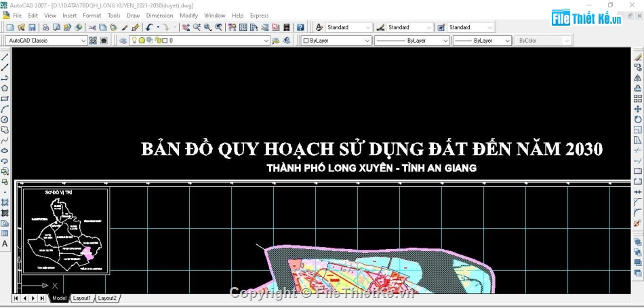Image resolution: width=644 pixels, height=308 pixels.
Task: Toggle layer 0 lock padlock icon
Action: point(158,41)
